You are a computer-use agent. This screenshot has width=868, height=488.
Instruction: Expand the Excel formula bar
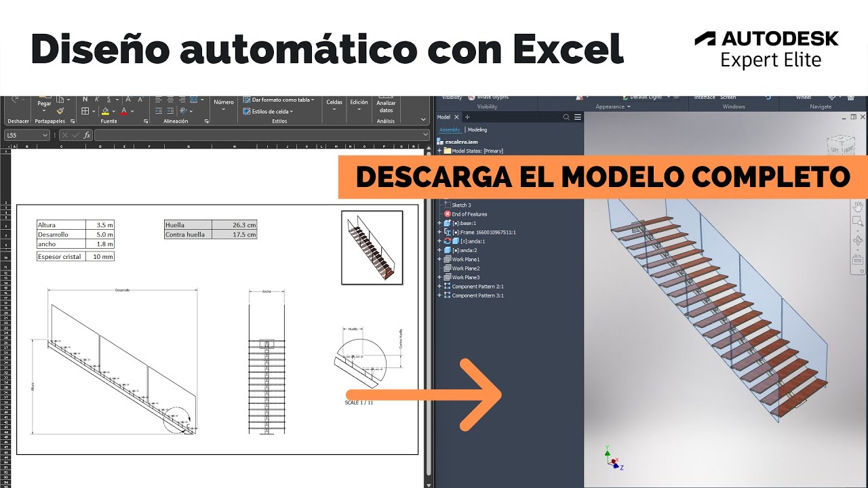click(425, 135)
